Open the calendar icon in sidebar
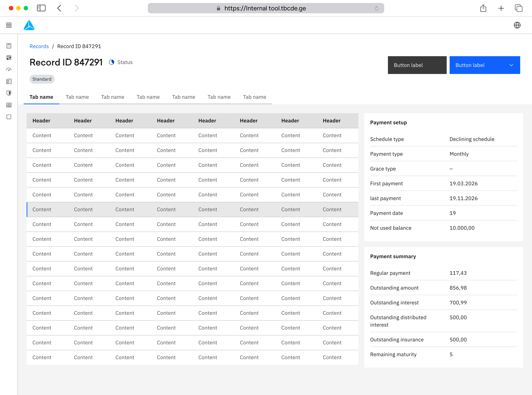Viewport: 532px width, 395px height. (9, 58)
